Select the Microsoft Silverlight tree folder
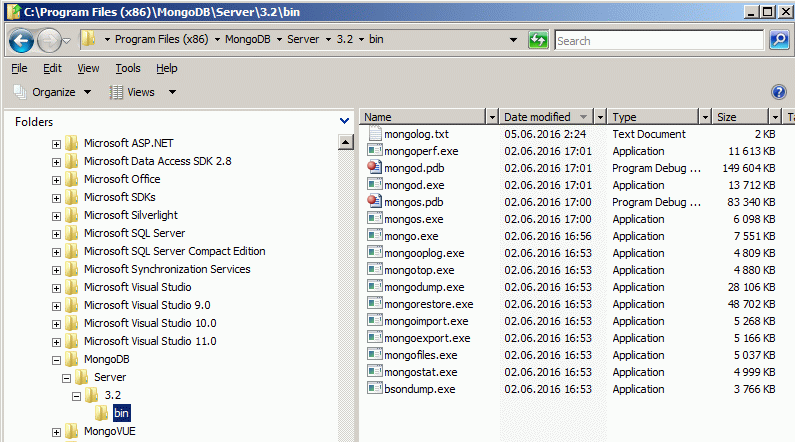 (x=131, y=215)
